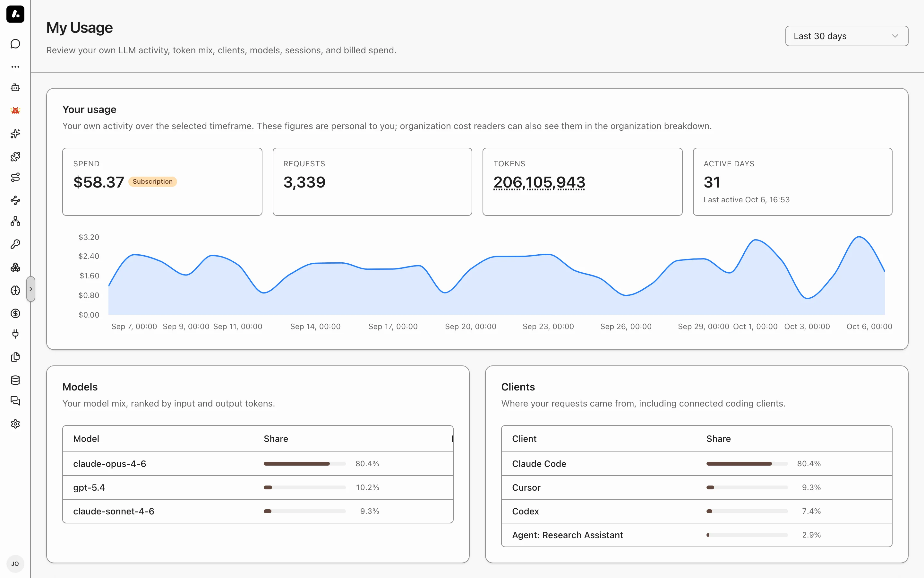
Task: Click the Last active Oct 6, 16:53 text
Action: click(747, 199)
